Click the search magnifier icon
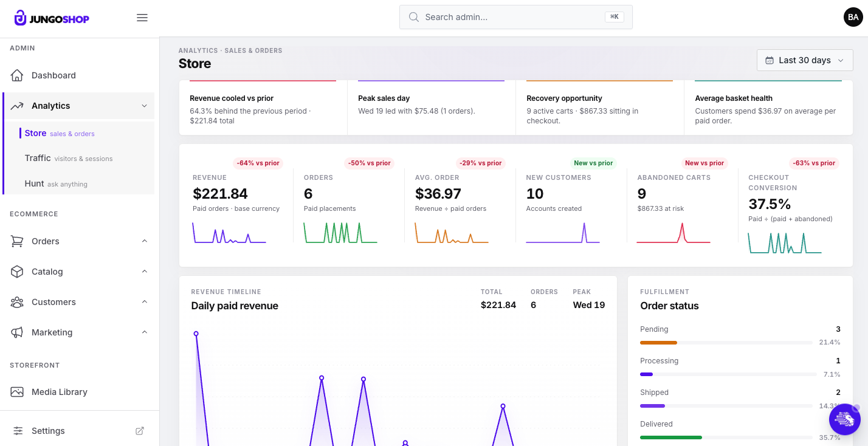 tap(414, 17)
